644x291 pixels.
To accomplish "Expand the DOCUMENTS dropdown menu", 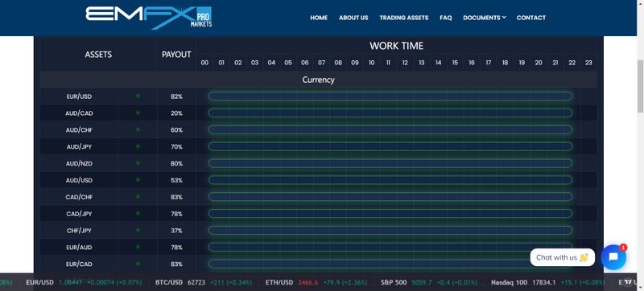I will point(485,18).
